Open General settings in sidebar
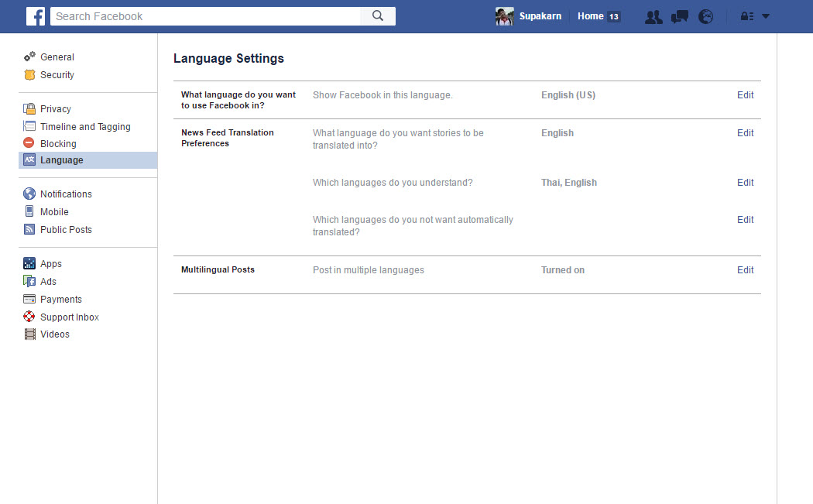This screenshot has height=504, width=813. [57, 57]
